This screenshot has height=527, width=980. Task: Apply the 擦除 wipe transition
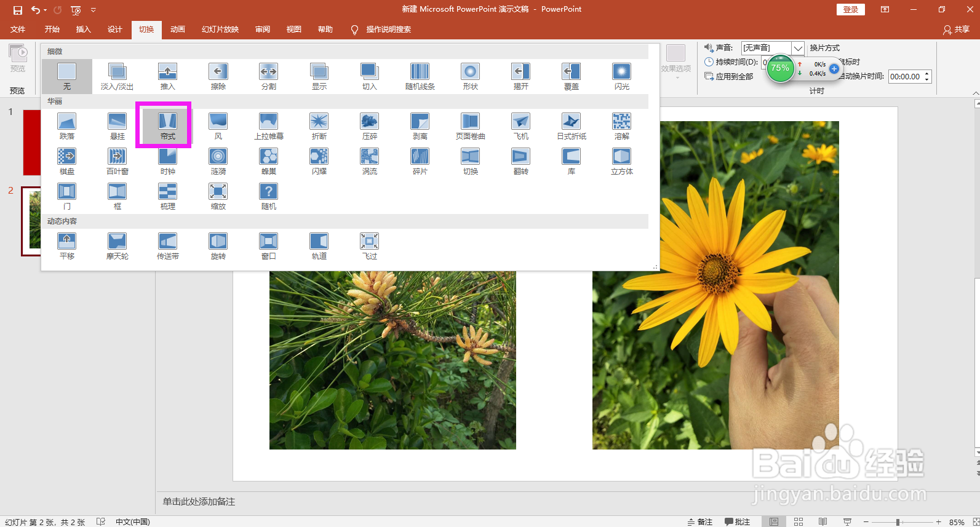pyautogui.click(x=218, y=76)
